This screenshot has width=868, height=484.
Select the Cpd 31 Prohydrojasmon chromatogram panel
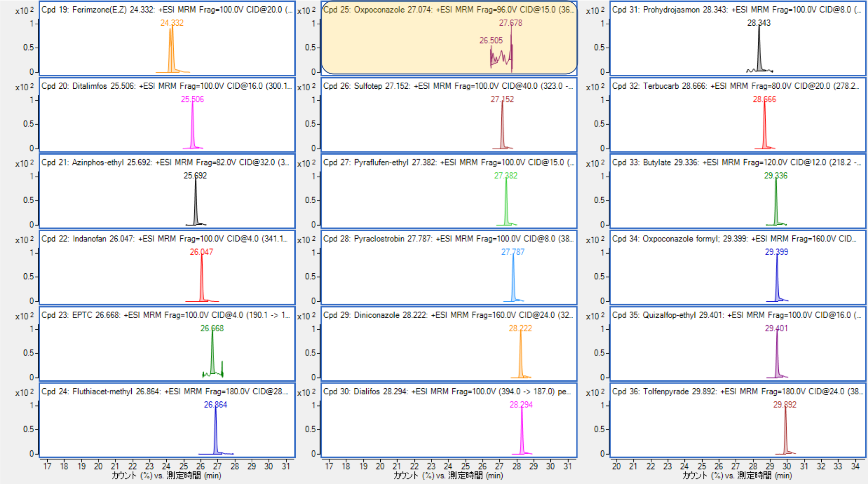tap(738, 39)
